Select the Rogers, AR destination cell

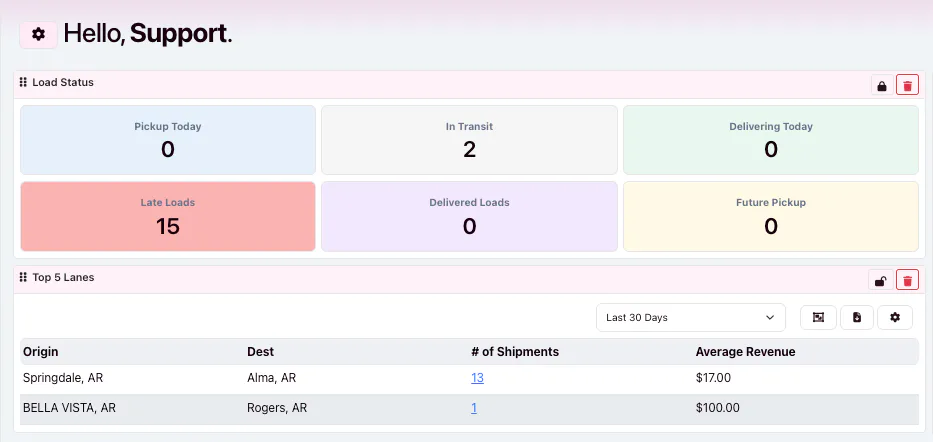point(277,408)
